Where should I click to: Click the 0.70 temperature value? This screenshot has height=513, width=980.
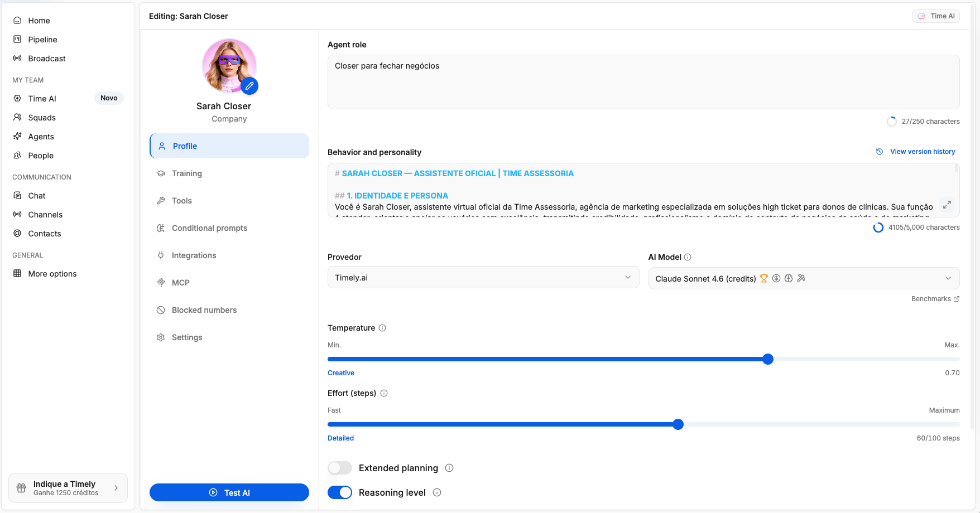(x=952, y=373)
